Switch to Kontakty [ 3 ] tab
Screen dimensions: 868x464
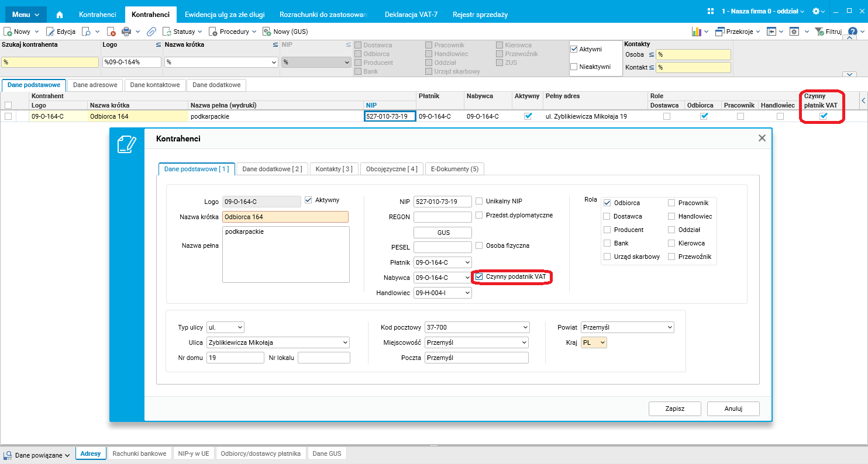pyautogui.click(x=334, y=169)
